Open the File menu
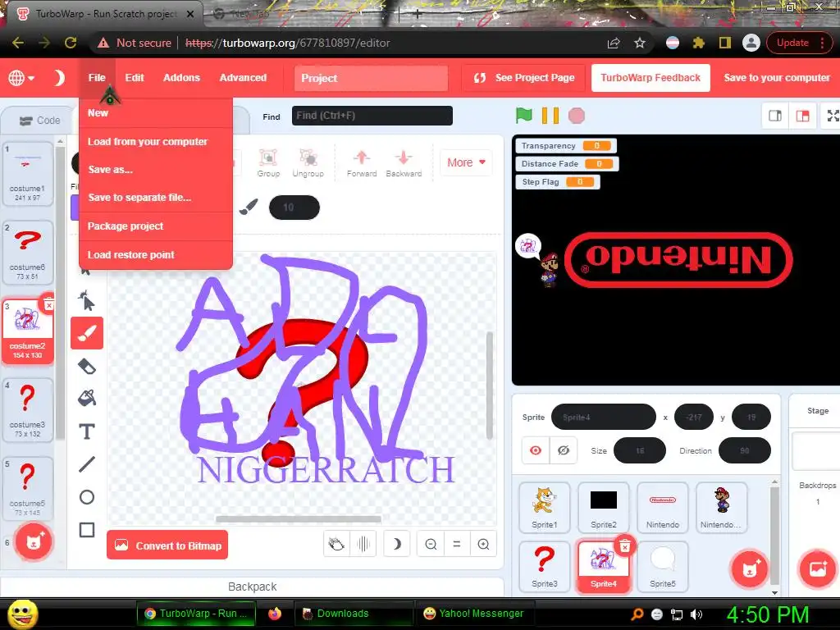Screen dimensions: 840x630 point(97,78)
